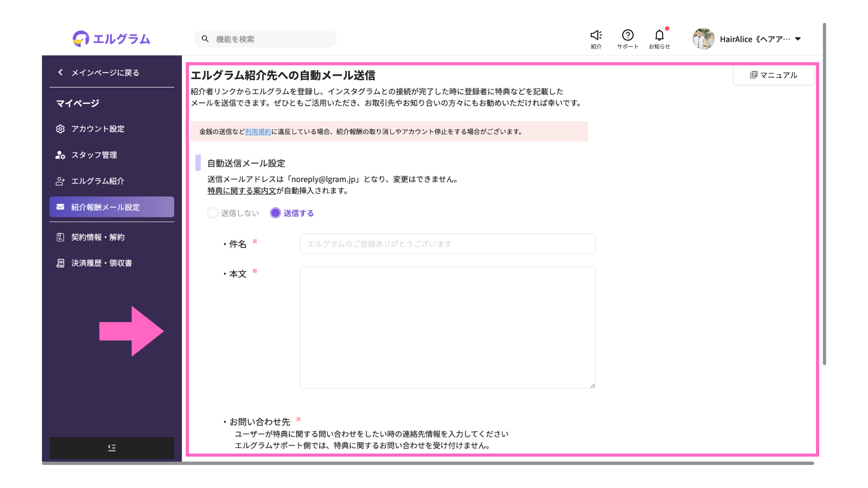The image size is (868, 488).
Task: Click the HairAlice profile avatar
Action: pyautogui.click(x=703, y=39)
